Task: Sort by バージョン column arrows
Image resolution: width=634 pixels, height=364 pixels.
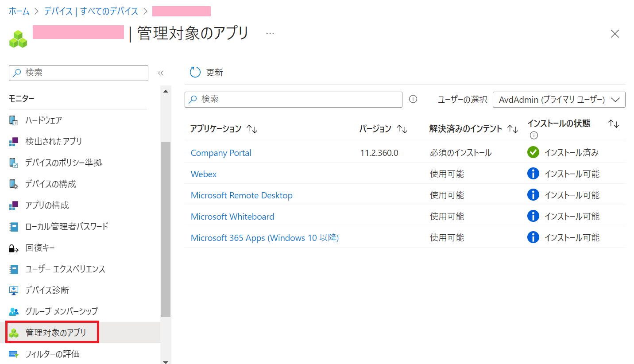Action: tap(402, 129)
